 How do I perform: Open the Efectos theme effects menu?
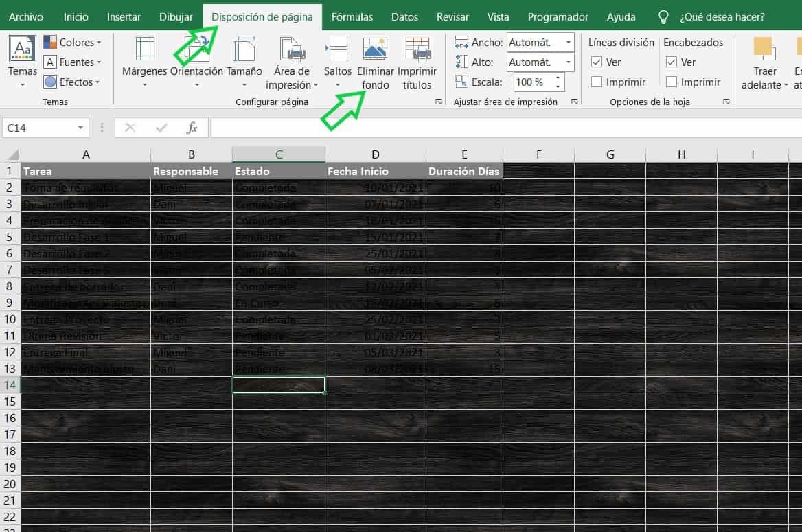(72, 82)
